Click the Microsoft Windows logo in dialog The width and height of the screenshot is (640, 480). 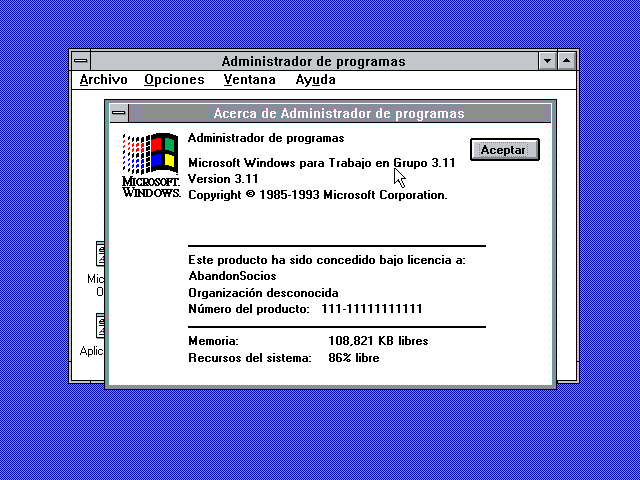coord(151,165)
